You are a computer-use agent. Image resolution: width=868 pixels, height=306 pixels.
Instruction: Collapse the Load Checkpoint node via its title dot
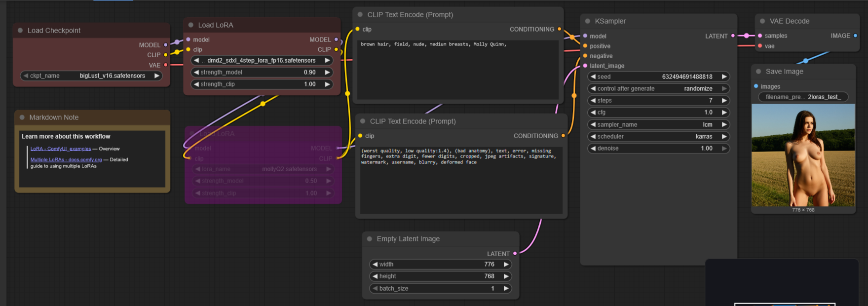click(20, 31)
